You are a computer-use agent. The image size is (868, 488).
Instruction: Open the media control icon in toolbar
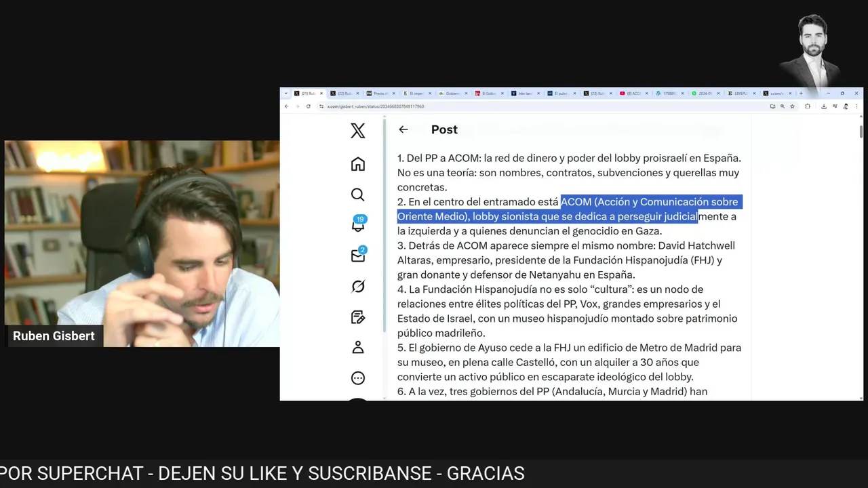(835, 106)
